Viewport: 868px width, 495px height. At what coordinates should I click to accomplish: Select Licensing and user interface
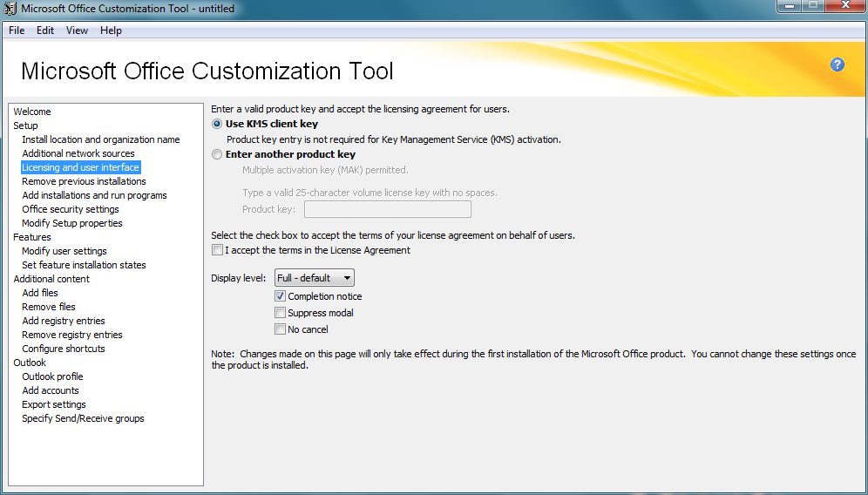click(x=80, y=167)
